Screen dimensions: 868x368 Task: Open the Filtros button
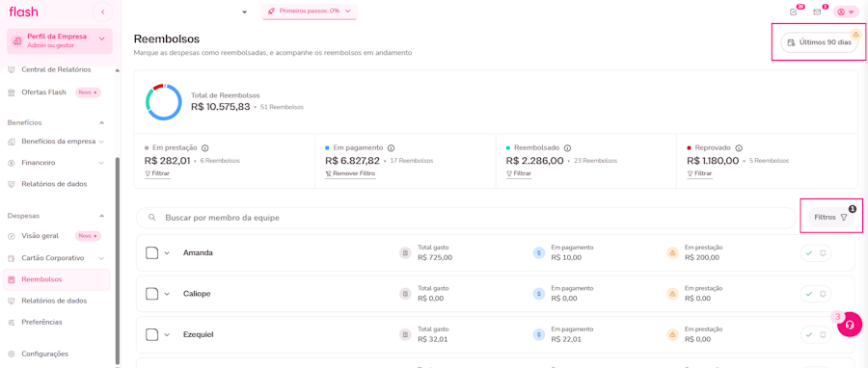pos(830,218)
